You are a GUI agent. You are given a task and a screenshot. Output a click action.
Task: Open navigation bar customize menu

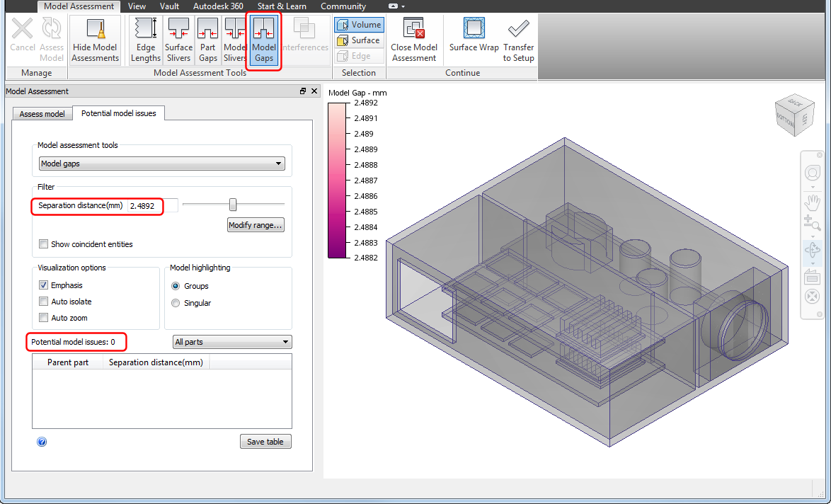pyautogui.click(x=820, y=314)
